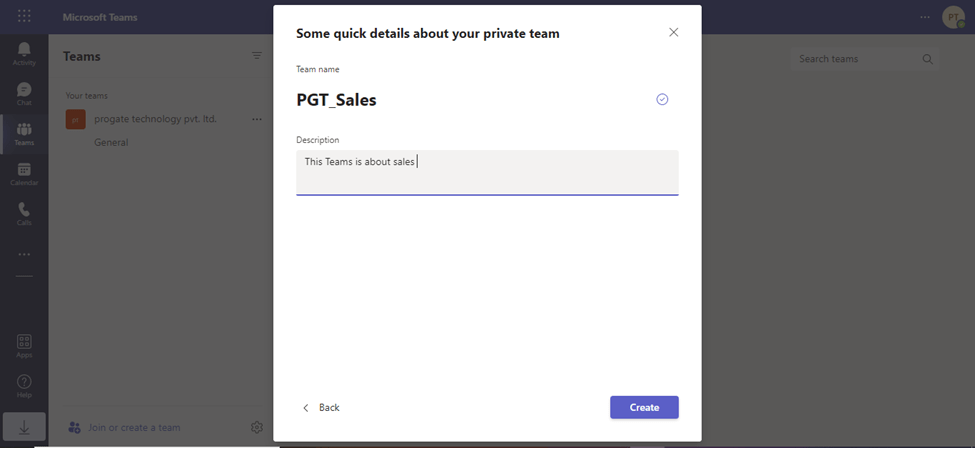Go Back to previous dialog step

click(321, 408)
